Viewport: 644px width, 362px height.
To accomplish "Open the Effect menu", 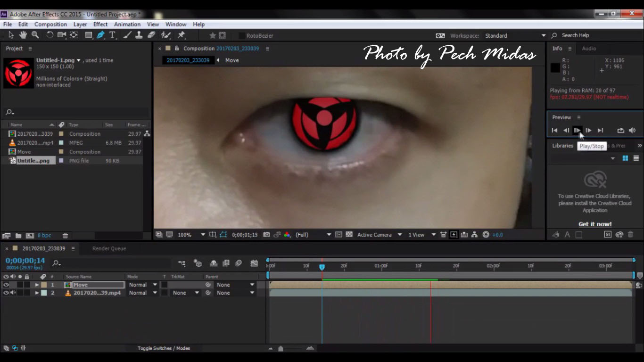I will [100, 24].
